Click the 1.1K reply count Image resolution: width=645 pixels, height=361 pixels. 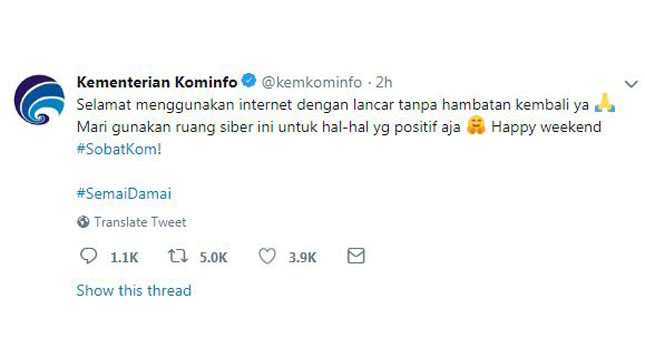tap(124, 257)
